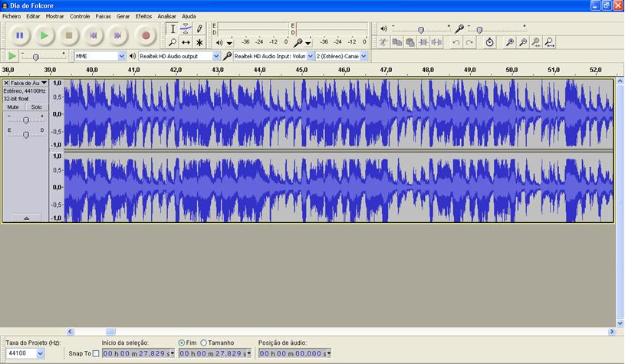Click the Zoom In magnifier
Viewport: 625px width, 364px height.
[509, 42]
